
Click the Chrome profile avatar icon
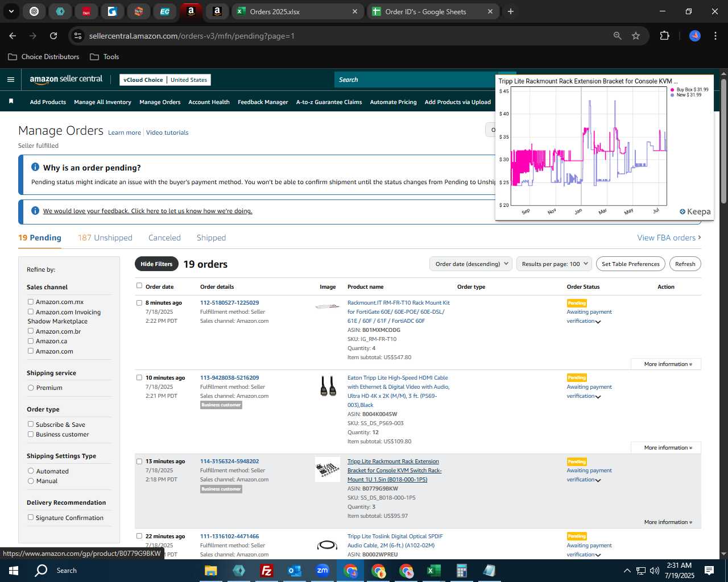point(695,36)
